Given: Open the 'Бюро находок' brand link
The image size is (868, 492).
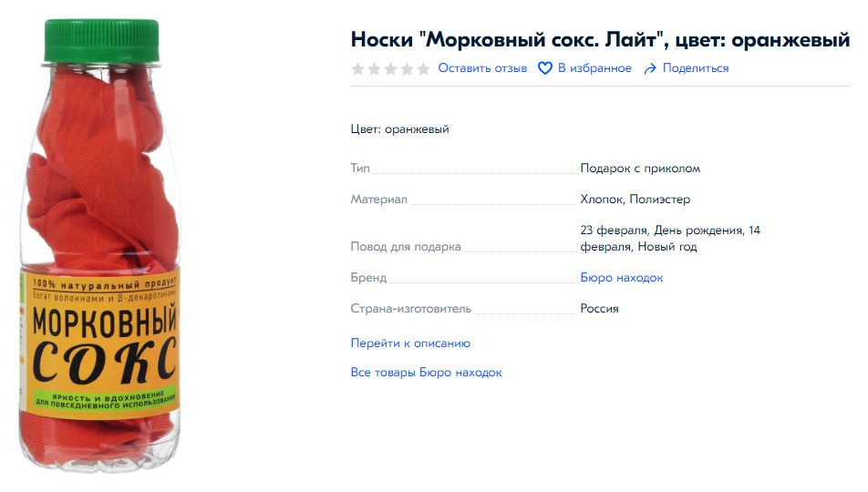Looking at the screenshot, I should pyautogui.click(x=622, y=278).
